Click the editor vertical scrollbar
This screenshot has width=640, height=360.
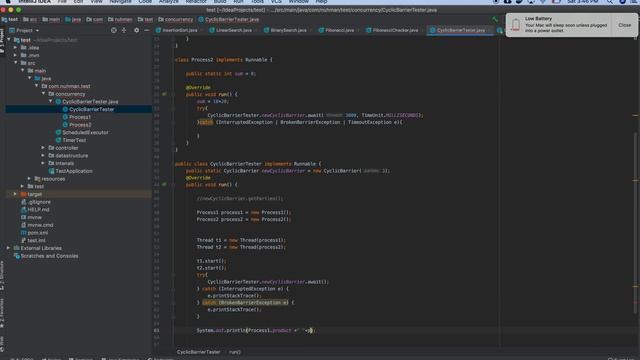[636, 222]
